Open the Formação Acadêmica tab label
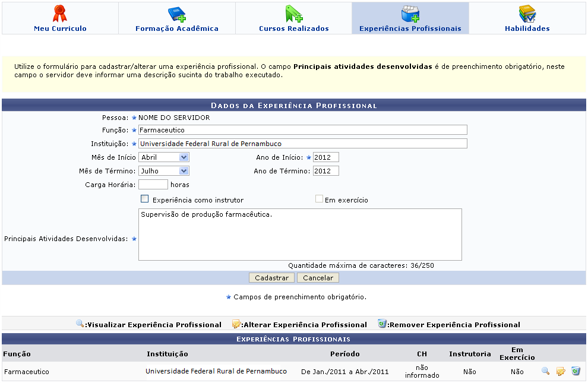Viewport: 588px width, 383px height. (x=176, y=29)
